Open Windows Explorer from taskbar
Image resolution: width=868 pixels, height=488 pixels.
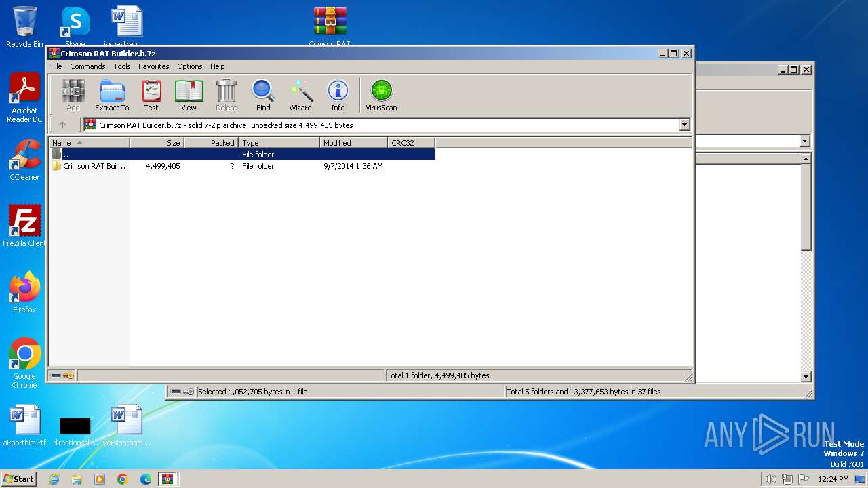77,479
